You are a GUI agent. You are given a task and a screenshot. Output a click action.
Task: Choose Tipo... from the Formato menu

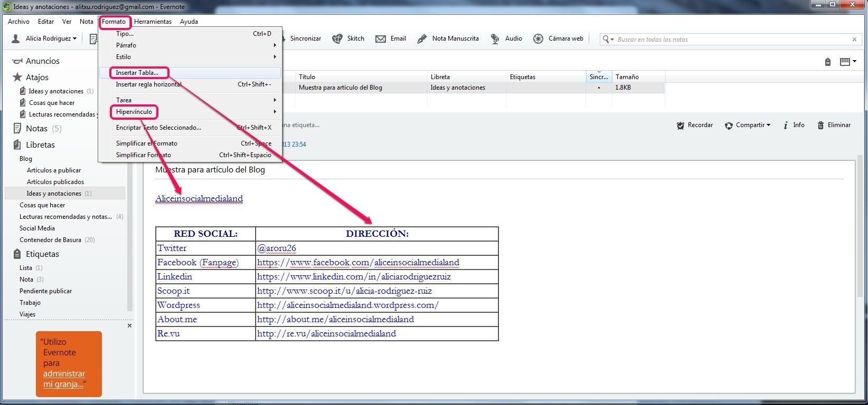point(190,34)
